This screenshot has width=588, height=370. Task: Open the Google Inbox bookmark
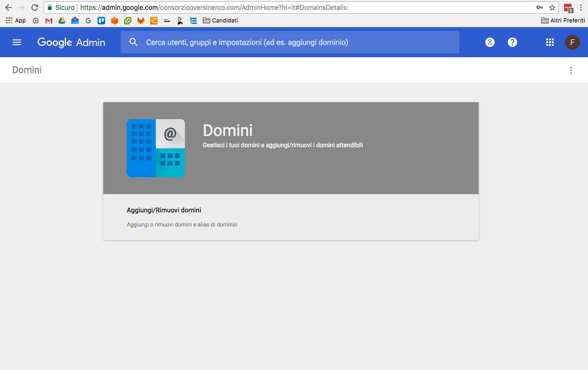[x=75, y=21]
